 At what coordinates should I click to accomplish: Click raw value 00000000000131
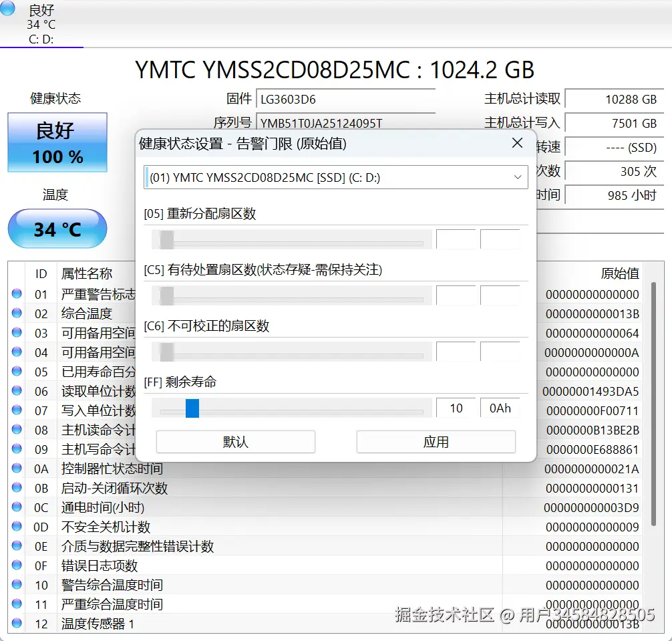click(593, 488)
